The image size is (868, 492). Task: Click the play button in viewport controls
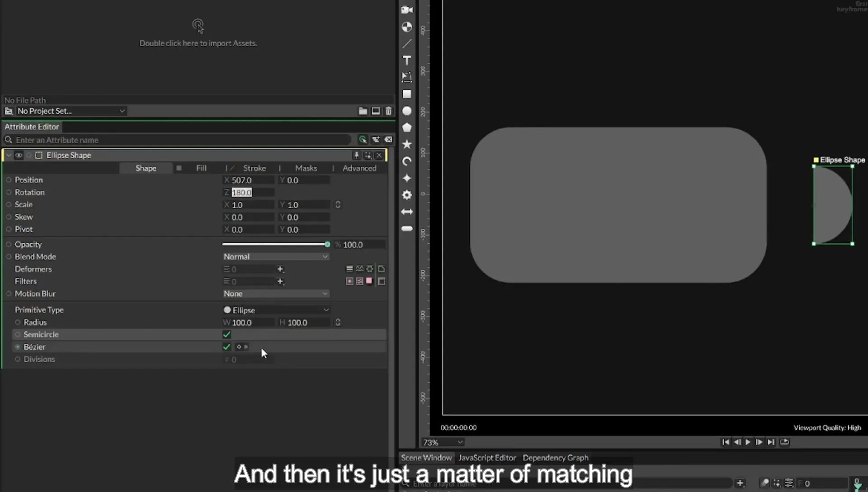coord(748,442)
